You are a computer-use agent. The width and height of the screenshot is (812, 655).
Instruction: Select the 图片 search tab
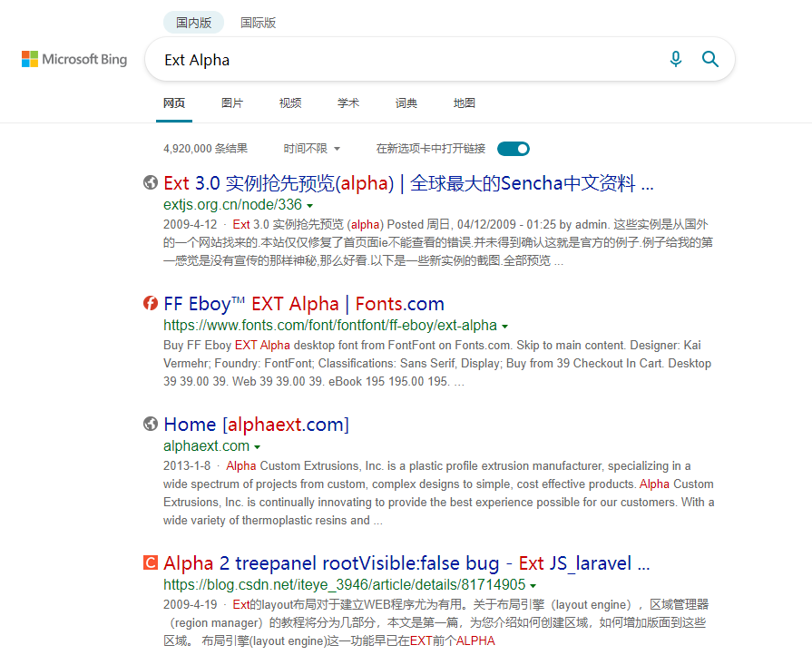coord(232,103)
